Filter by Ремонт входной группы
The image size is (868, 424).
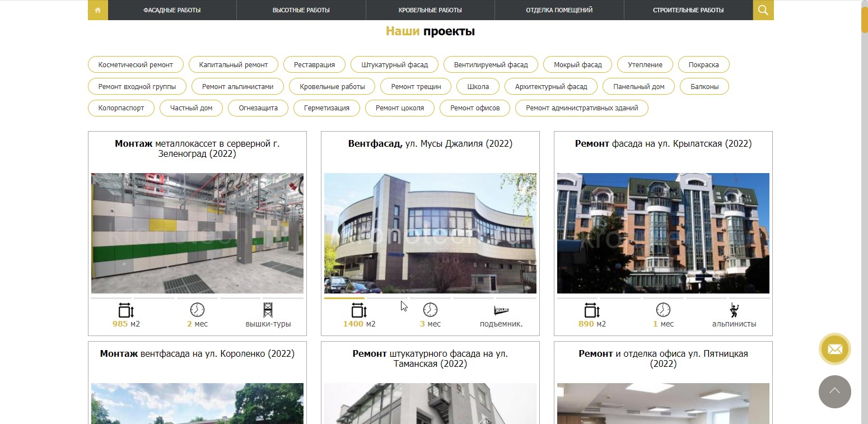pyautogui.click(x=137, y=87)
